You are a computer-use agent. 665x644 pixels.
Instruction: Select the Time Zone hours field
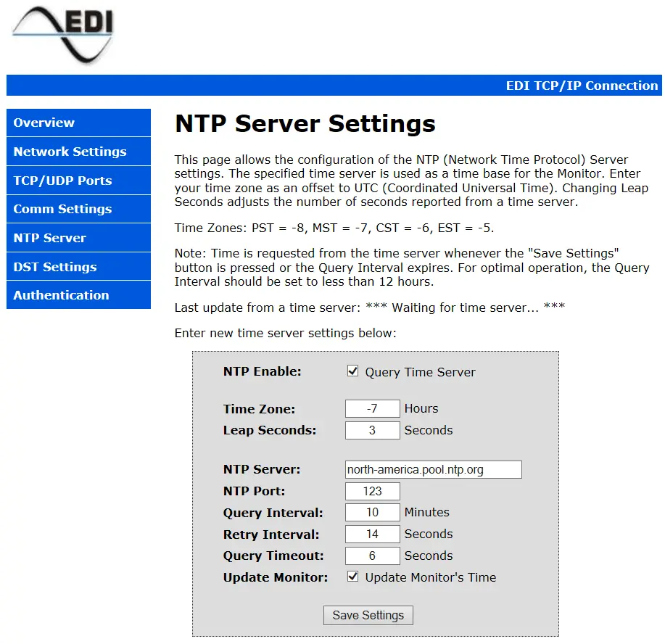click(372, 408)
